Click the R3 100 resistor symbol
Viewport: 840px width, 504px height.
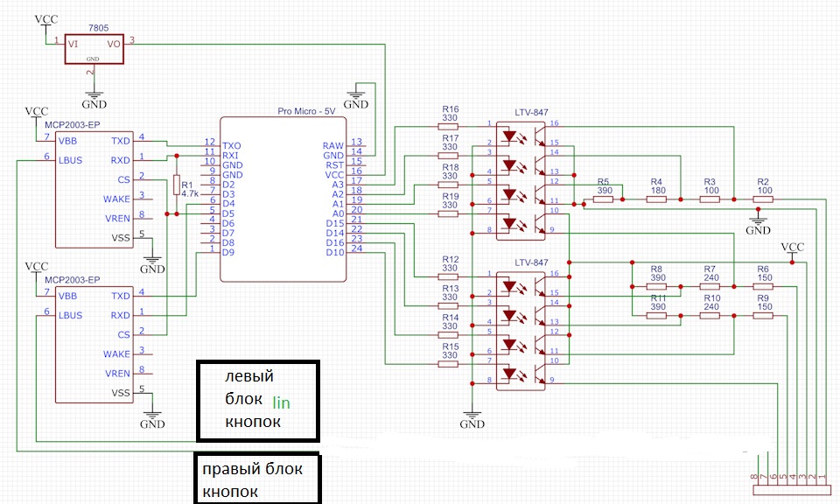pyautogui.click(x=710, y=199)
